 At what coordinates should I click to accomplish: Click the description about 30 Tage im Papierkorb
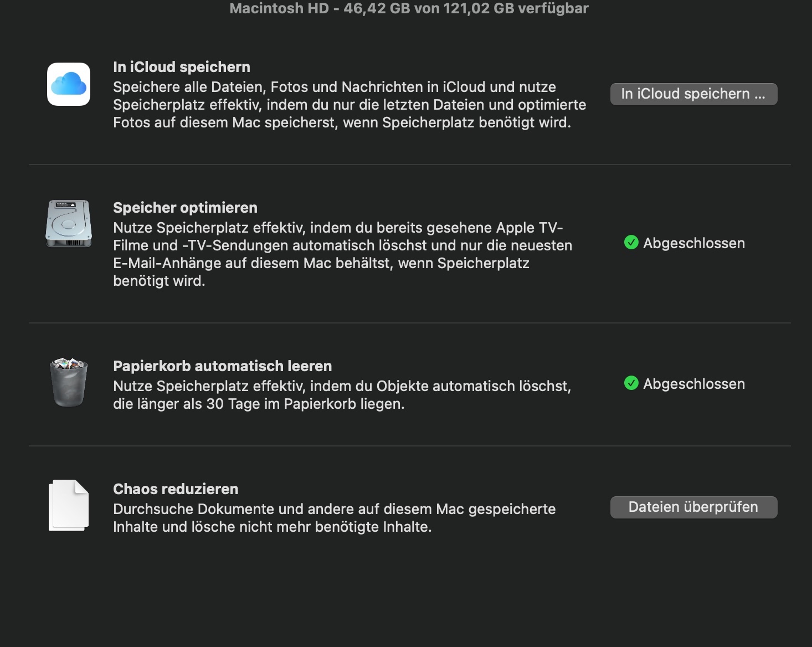[341, 395]
